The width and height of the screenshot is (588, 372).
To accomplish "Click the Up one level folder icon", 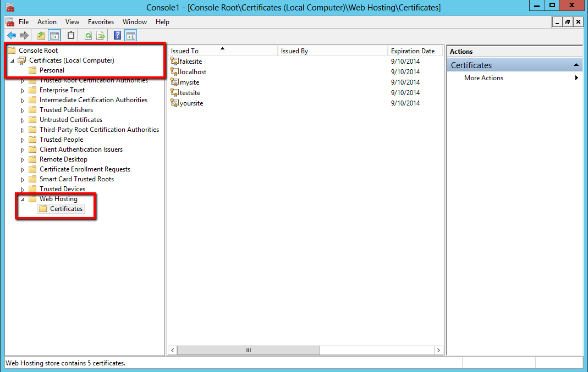I will tap(41, 36).
